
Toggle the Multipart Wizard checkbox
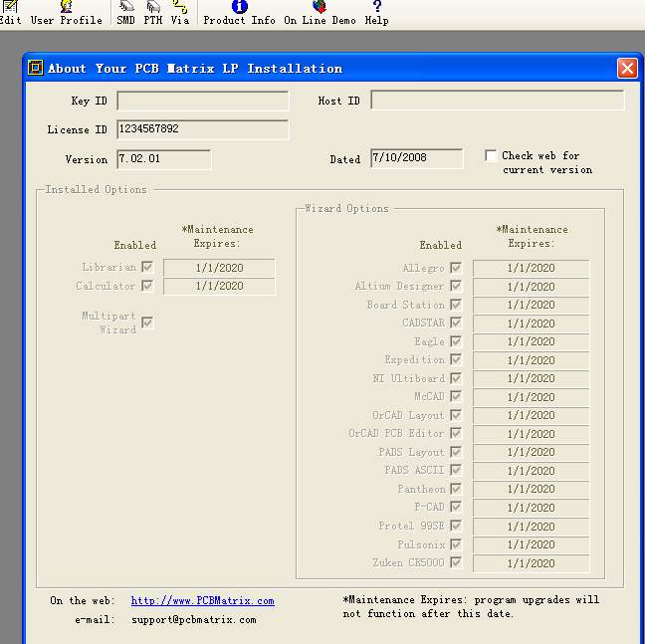pos(147,322)
